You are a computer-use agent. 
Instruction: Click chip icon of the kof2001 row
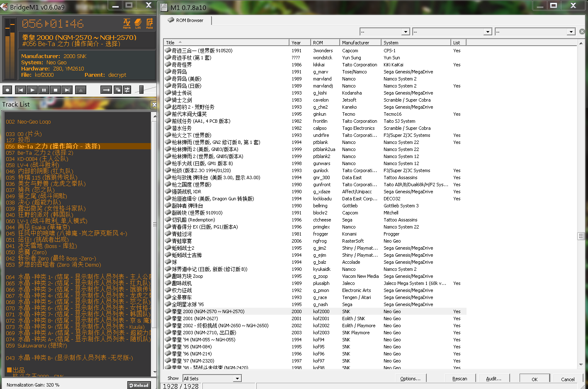(x=168, y=318)
